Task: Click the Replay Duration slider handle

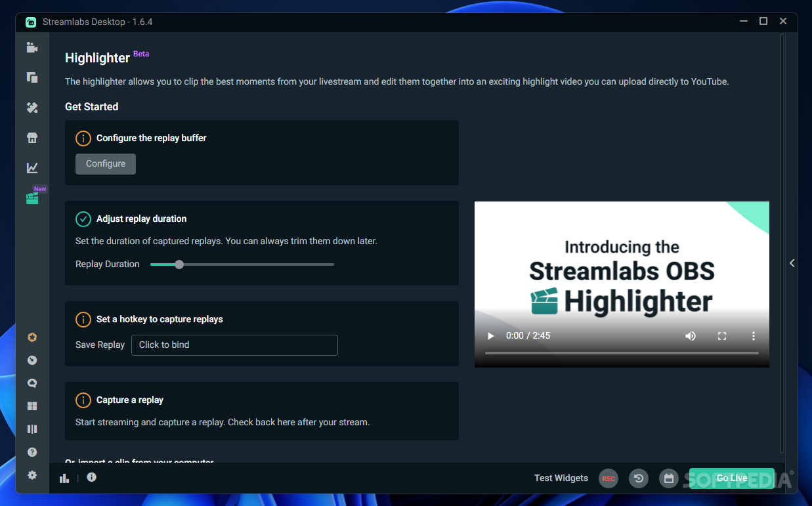Action: click(179, 264)
